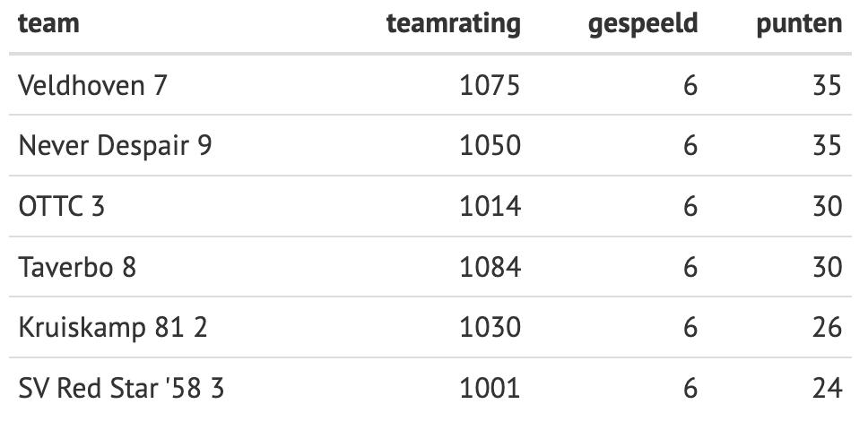Open the Never Despair 9 team
868x430 pixels.
[115, 146]
